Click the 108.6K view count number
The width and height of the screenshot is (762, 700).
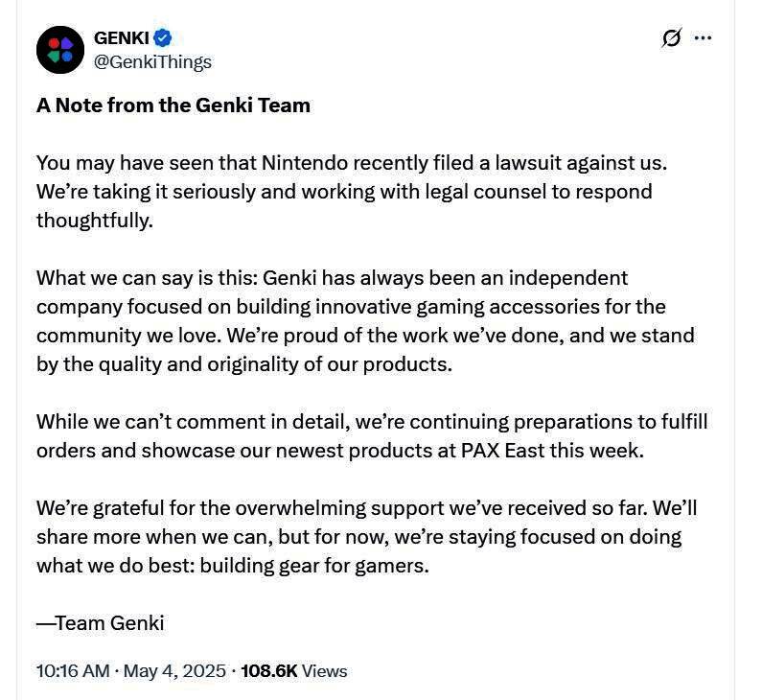[268, 670]
